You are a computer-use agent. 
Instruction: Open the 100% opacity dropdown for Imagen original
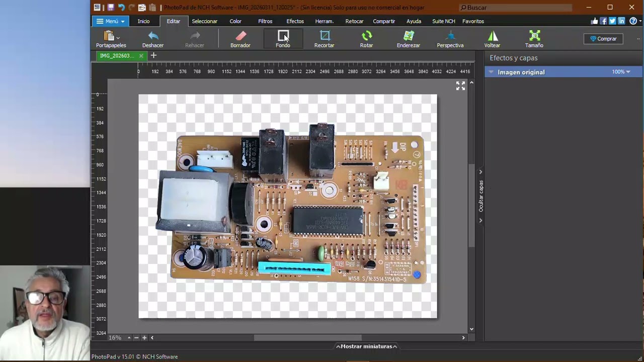coord(621,72)
